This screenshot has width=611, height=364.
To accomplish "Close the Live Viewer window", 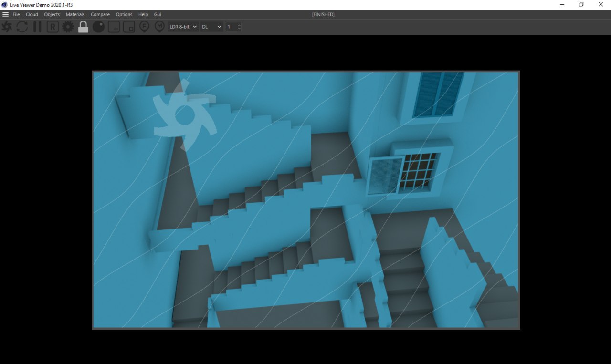I will pos(600,5).
